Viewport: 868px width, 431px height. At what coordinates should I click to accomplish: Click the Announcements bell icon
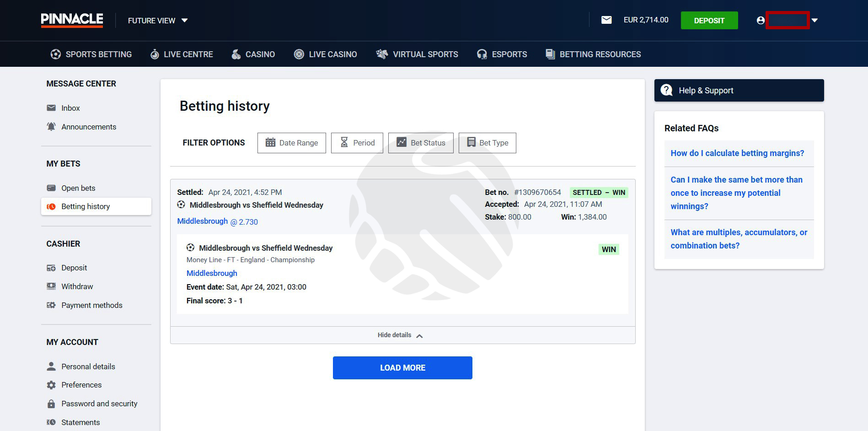pos(51,126)
